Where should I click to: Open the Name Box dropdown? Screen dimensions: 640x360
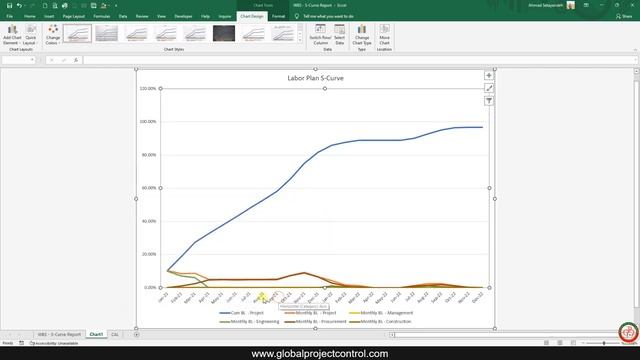point(32,60)
